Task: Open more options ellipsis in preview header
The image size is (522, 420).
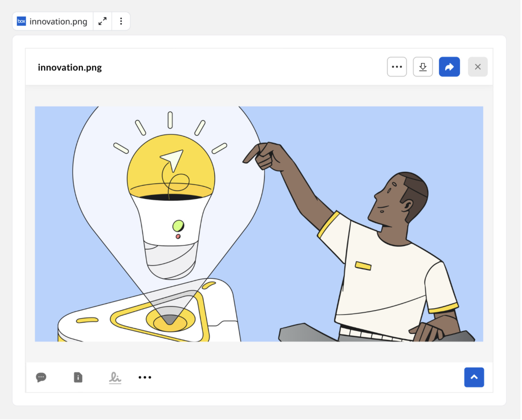Action: coord(397,67)
